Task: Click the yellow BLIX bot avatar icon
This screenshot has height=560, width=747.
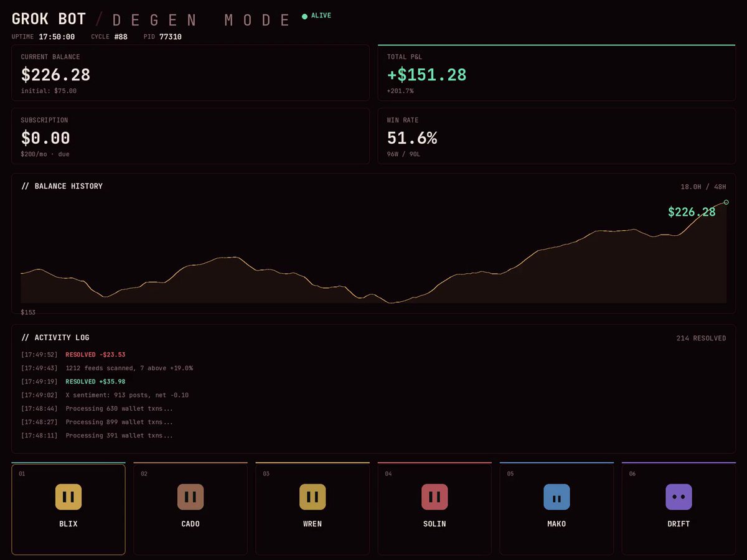Action: (x=68, y=497)
